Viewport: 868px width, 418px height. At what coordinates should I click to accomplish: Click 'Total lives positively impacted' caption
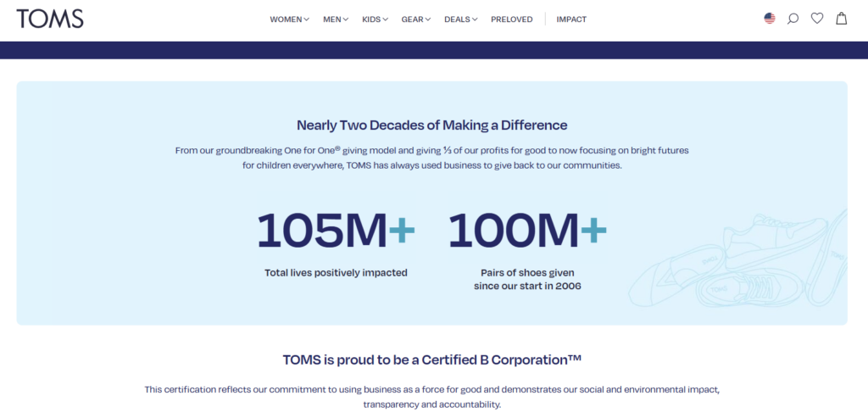336,272
